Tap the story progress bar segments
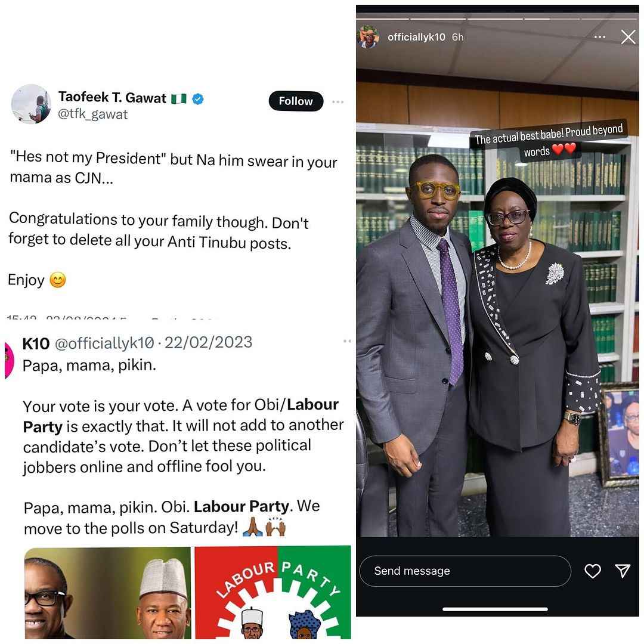 [497, 19]
